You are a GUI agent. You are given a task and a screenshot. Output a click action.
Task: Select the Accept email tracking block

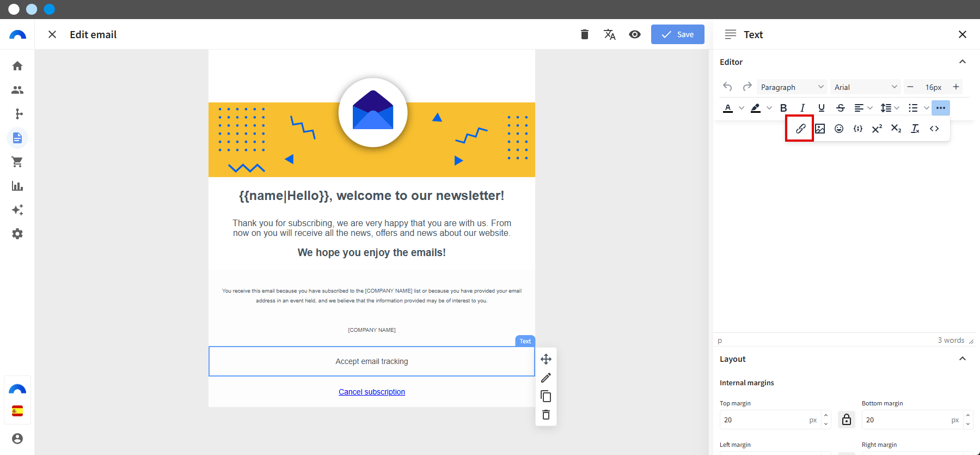click(x=372, y=361)
